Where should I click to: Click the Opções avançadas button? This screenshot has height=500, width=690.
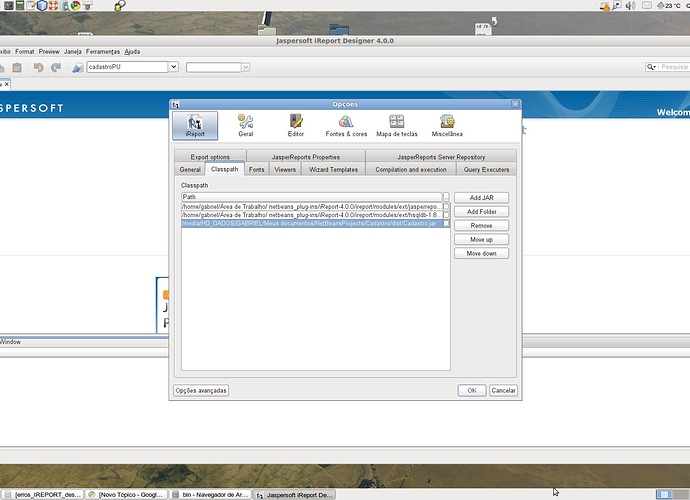[201, 390]
